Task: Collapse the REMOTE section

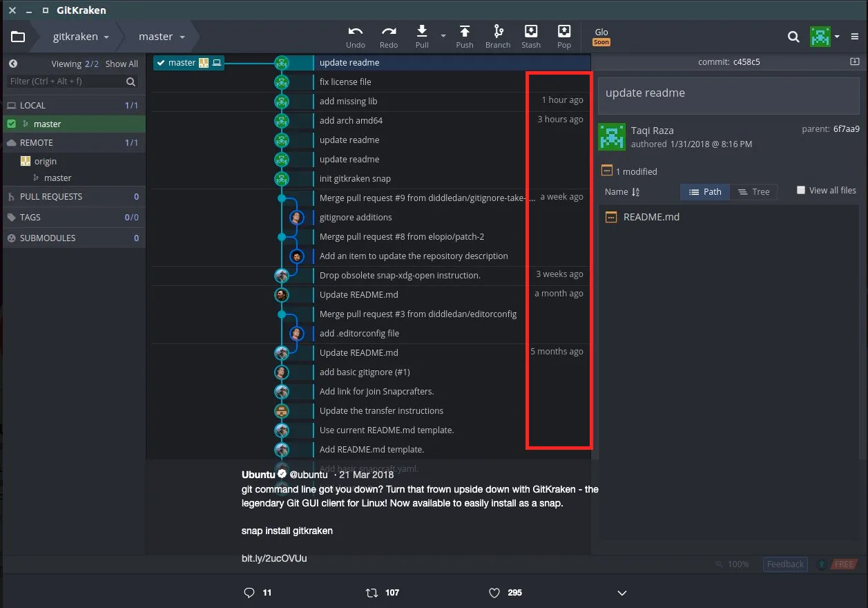Action: [74, 143]
